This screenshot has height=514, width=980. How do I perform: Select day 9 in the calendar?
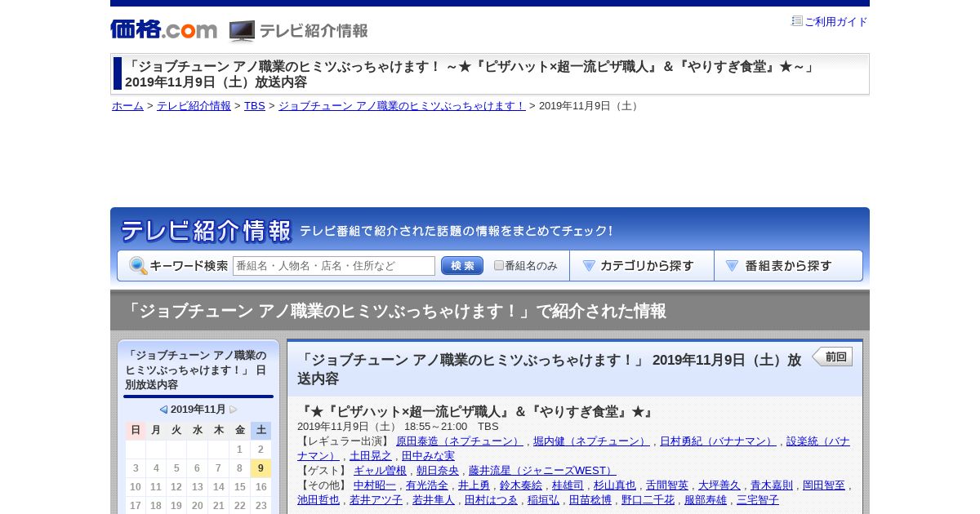tap(261, 468)
